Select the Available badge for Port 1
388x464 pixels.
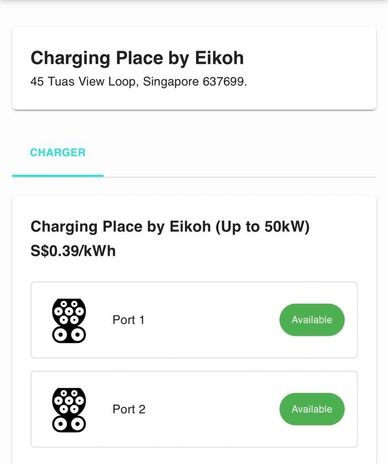click(x=312, y=320)
